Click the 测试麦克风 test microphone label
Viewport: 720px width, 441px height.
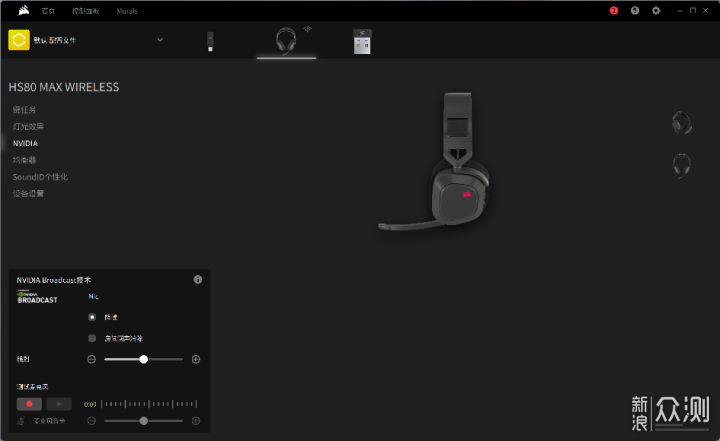pos(32,387)
